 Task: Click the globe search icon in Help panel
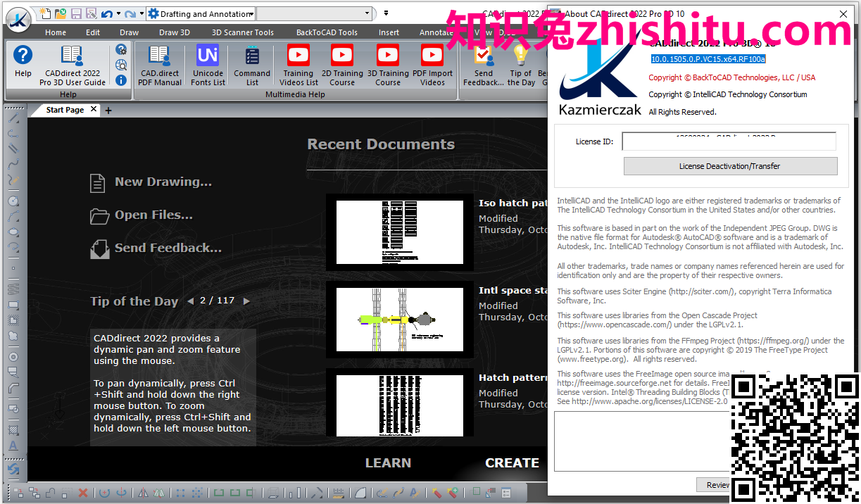click(x=121, y=65)
